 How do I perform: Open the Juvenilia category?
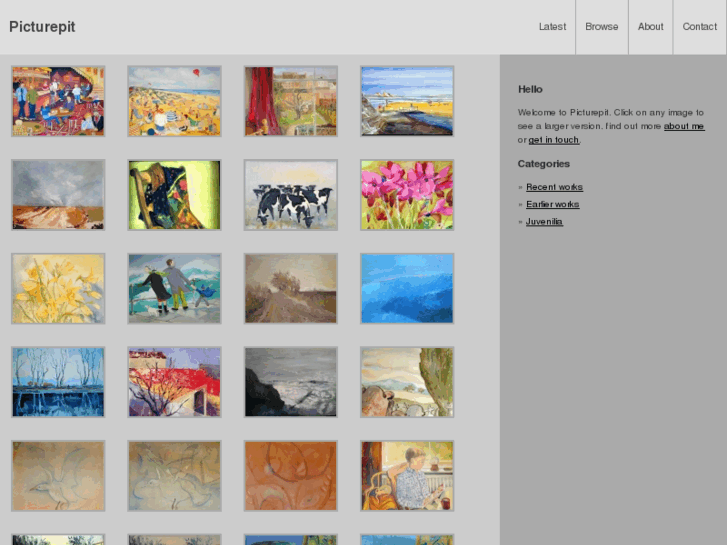coord(544,222)
